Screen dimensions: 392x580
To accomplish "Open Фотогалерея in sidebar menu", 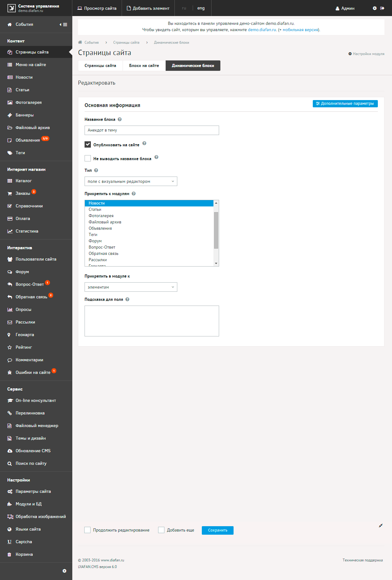I will 29,102.
